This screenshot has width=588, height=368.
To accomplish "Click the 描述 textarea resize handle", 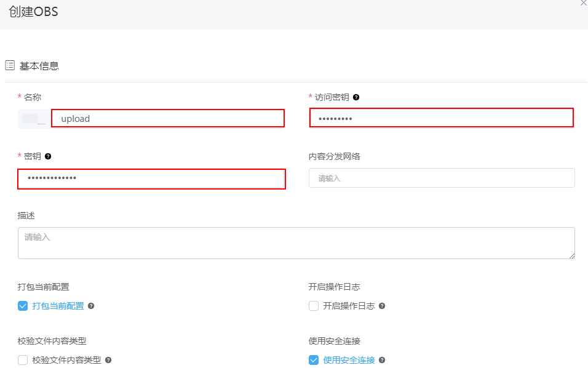I will tap(571, 255).
